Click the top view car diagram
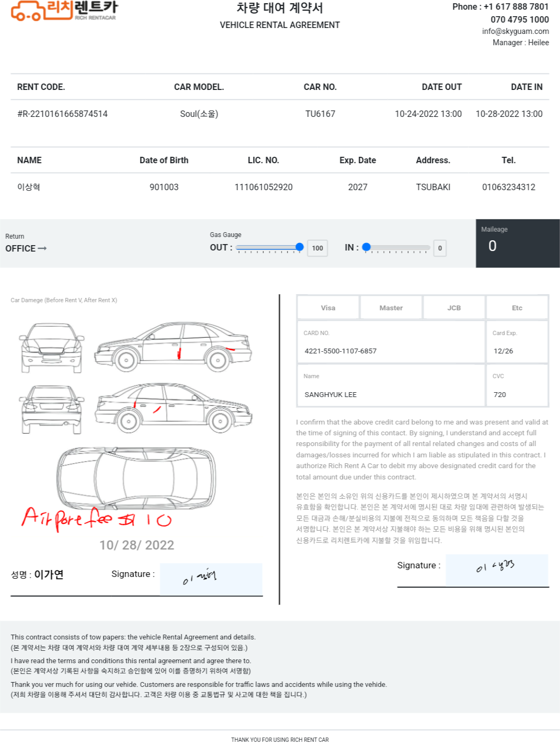Image resolution: width=560 pixels, height=744 pixels. click(x=136, y=477)
